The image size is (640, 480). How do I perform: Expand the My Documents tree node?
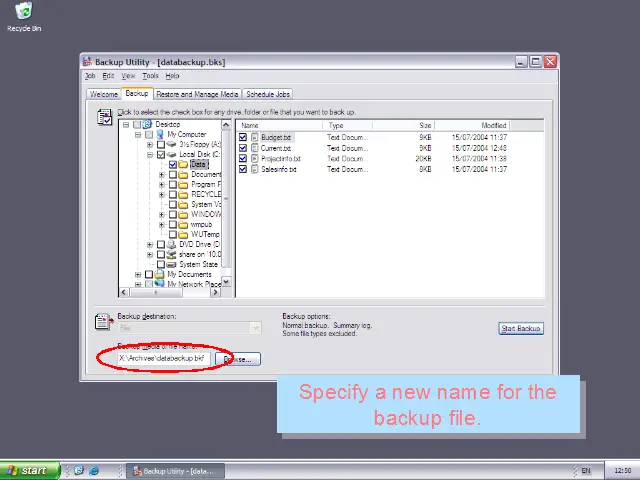(138, 274)
